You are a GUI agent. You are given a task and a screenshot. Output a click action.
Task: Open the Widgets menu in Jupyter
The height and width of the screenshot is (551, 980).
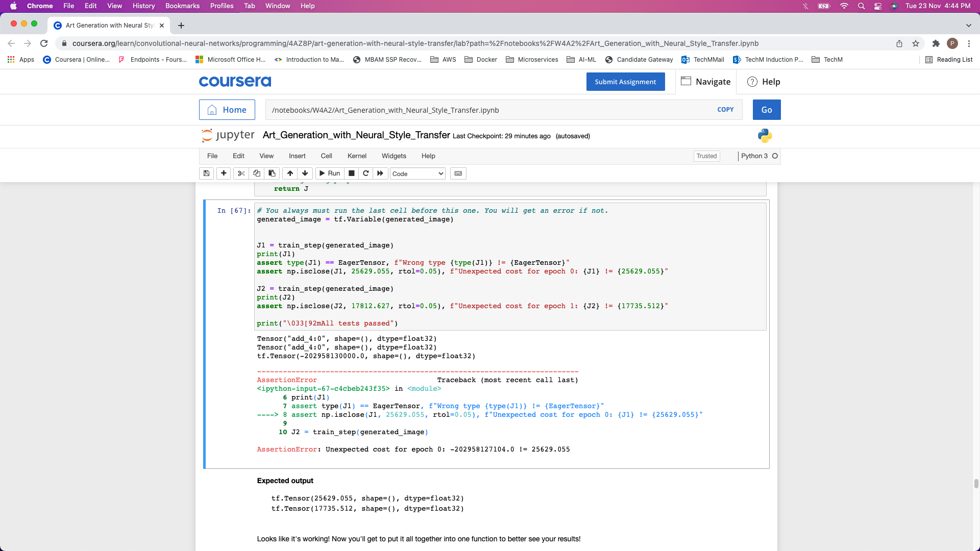tap(394, 156)
